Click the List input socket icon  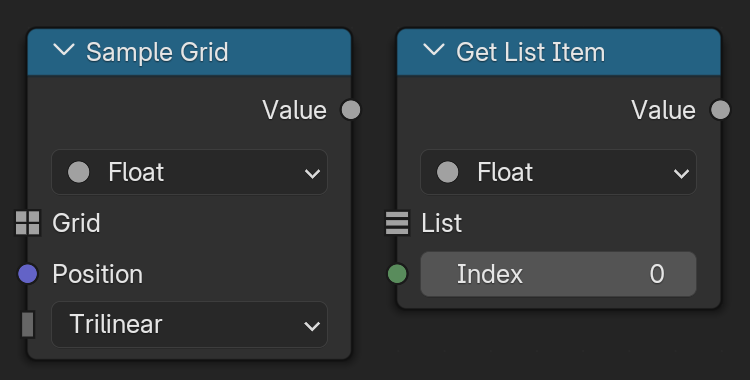pos(397,223)
